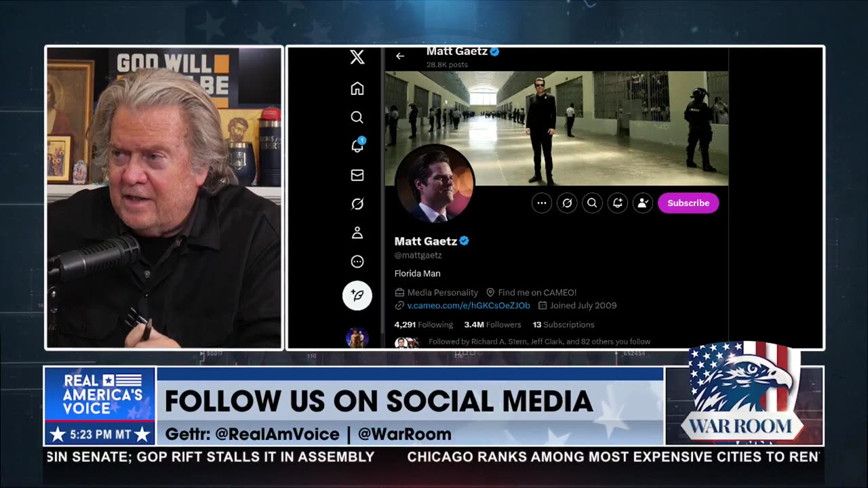Image resolution: width=868 pixels, height=488 pixels.
Task: Click the verified badge in the header bar
Action: pos(495,52)
